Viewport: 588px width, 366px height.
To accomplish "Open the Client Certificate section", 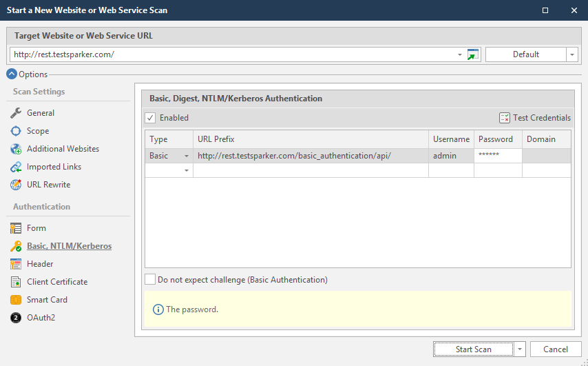I will pyautogui.click(x=56, y=282).
